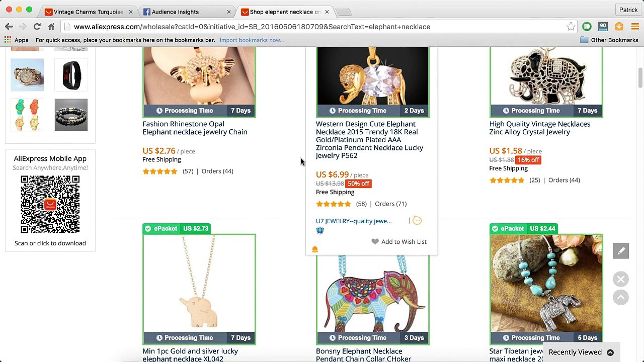Click the back-to-top arrow circle icon

(621, 298)
